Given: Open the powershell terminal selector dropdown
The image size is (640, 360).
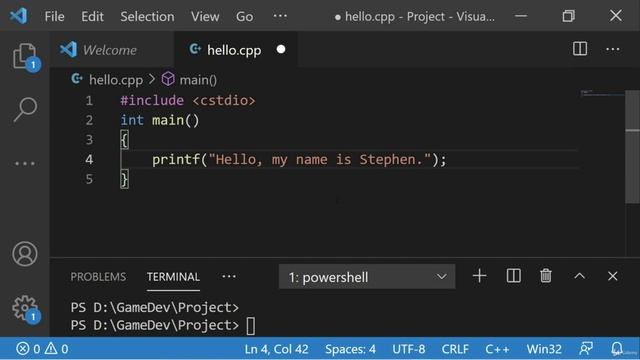Looking at the screenshot, I should [367, 277].
